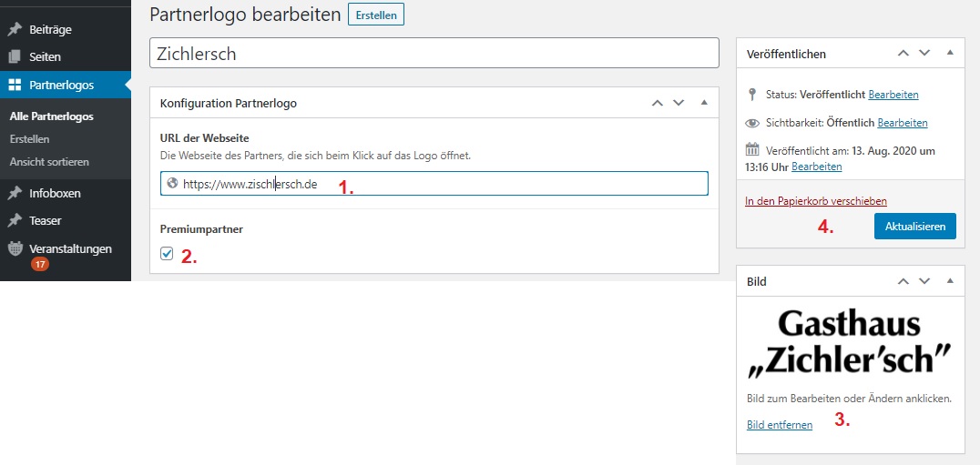Screen dimensions: 980x465
Task: Click the globe icon in URL field
Action: tap(170, 184)
